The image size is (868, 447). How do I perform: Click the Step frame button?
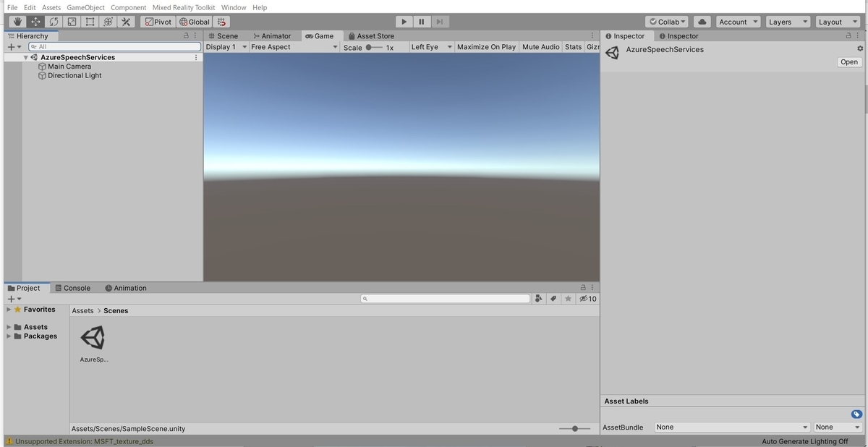439,22
